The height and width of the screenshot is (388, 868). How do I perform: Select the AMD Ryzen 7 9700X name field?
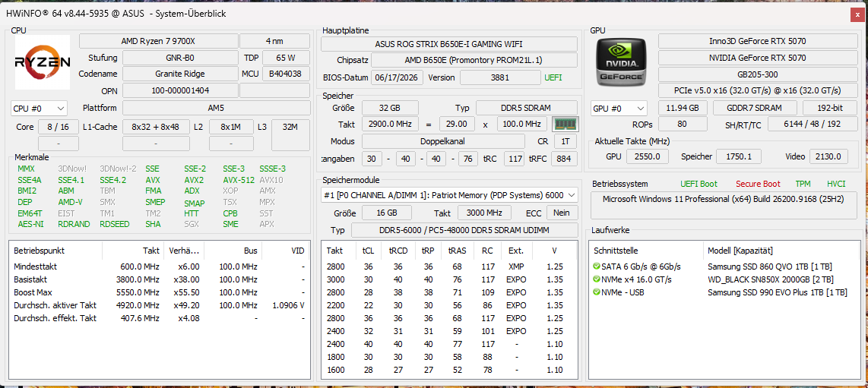click(x=158, y=41)
